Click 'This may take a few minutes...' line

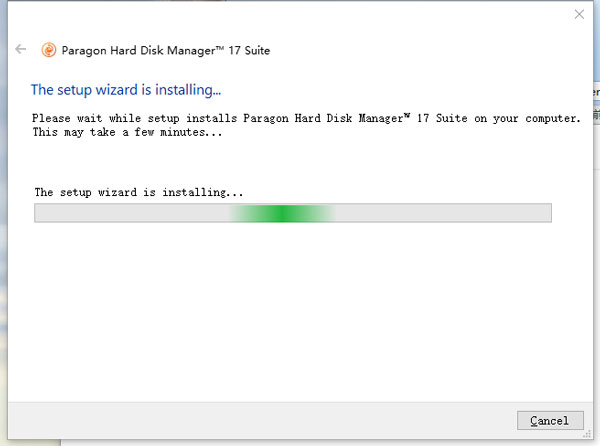click(128, 131)
